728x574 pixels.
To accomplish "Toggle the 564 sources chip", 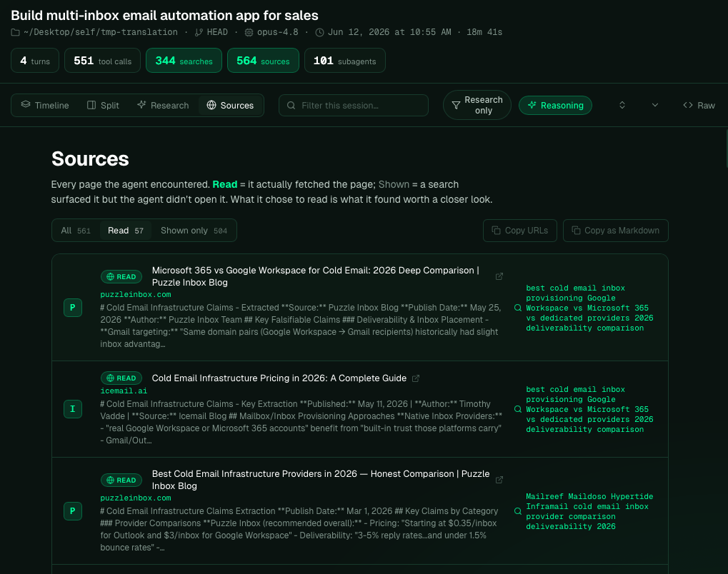I will pyautogui.click(x=263, y=61).
